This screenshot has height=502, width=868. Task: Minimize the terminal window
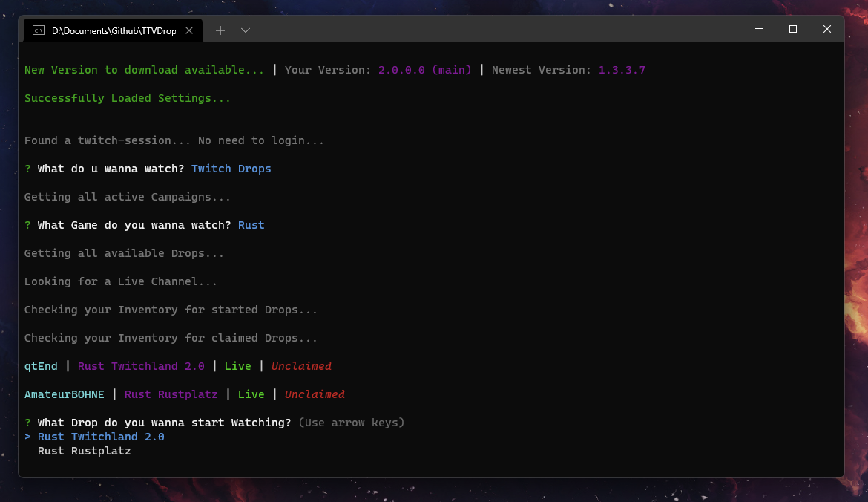coord(759,29)
